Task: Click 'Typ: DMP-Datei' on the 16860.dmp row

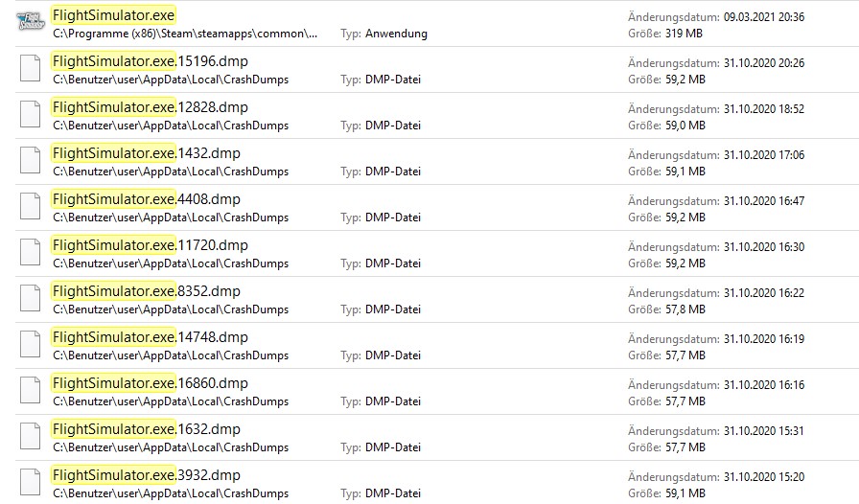Action: point(381,402)
